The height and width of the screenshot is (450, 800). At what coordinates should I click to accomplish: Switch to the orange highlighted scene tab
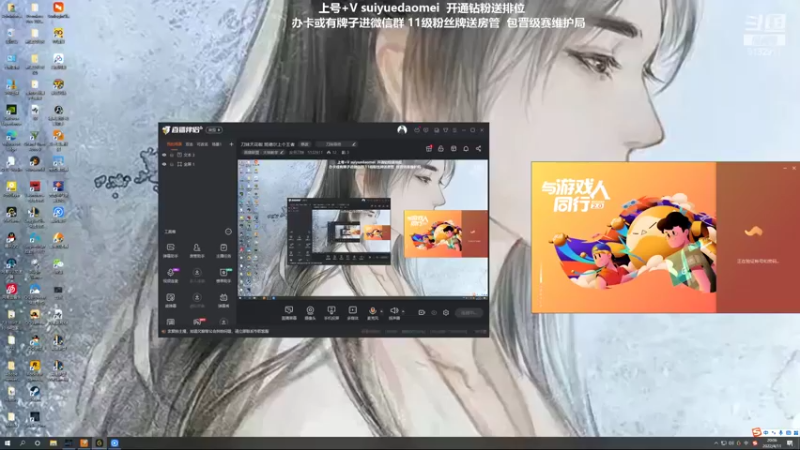pos(174,144)
